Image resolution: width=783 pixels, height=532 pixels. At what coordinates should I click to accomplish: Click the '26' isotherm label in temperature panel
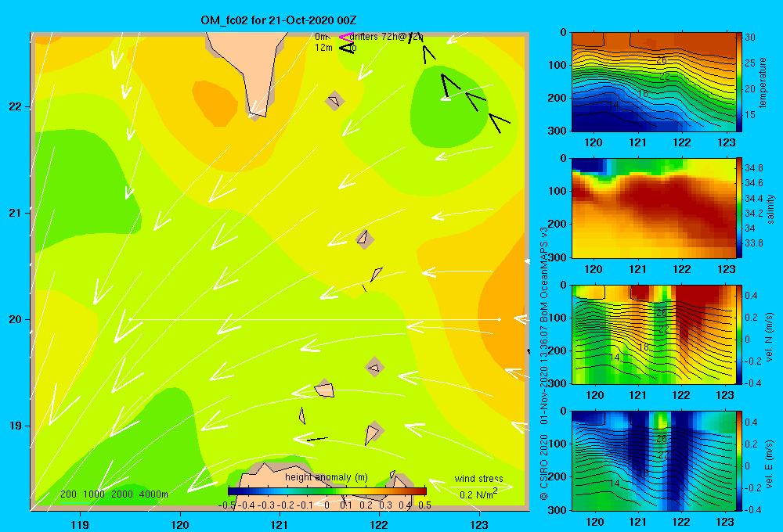661,60
